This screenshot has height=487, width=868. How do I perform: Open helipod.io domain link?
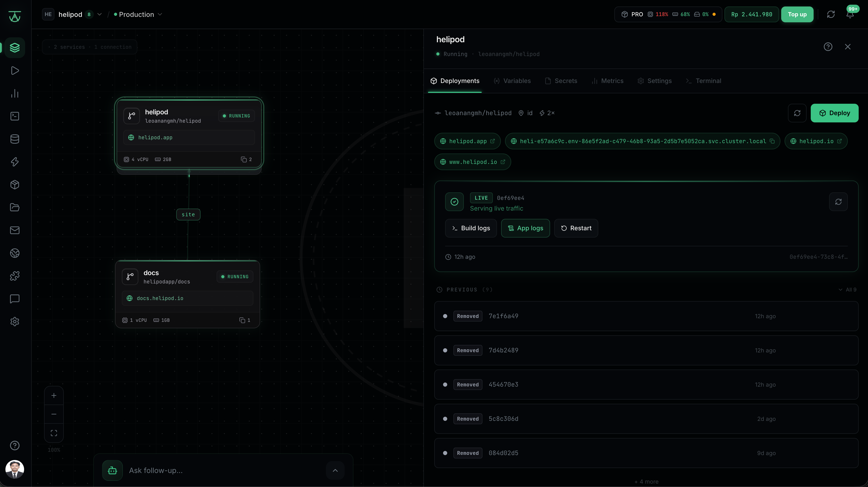point(816,141)
